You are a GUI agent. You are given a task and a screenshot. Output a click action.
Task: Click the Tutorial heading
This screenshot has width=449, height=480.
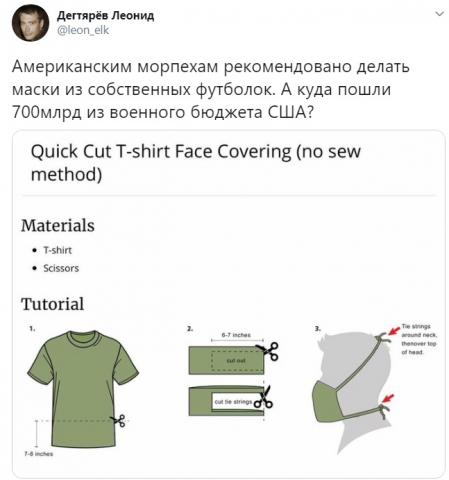52,304
